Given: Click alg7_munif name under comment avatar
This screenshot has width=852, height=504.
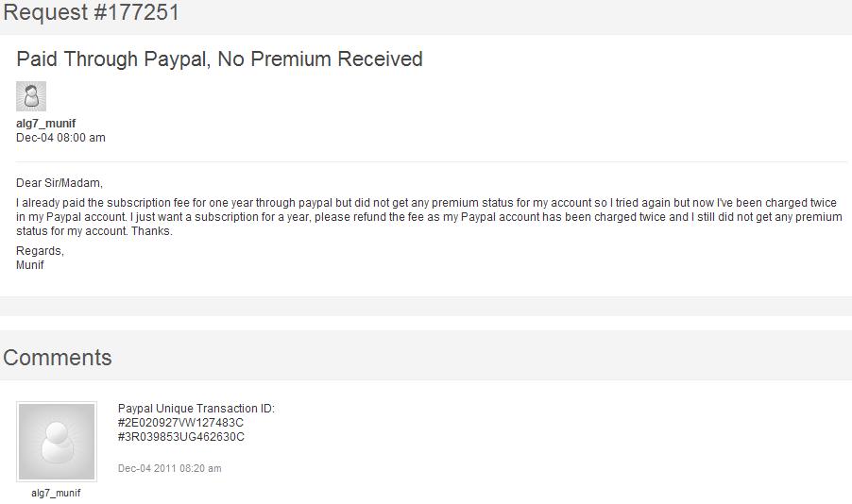Looking at the screenshot, I should [56, 493].
